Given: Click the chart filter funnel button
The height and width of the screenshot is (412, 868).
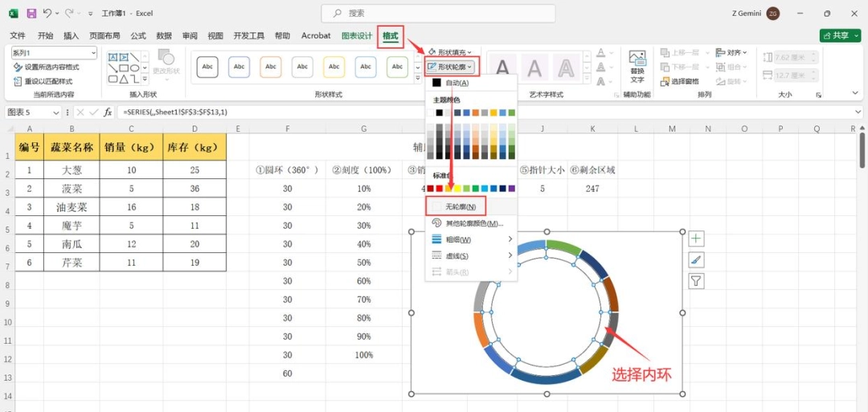Looking at the screenshot, I should click(696, 281).
